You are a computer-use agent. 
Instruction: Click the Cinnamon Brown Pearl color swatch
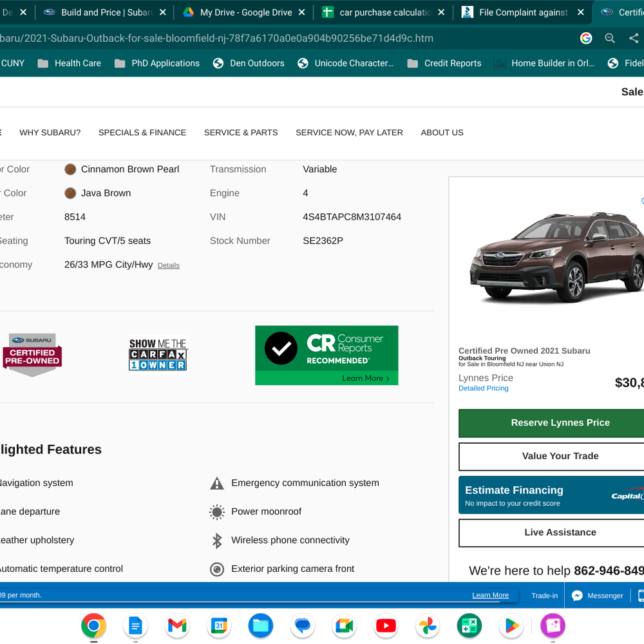click(70, 169)
